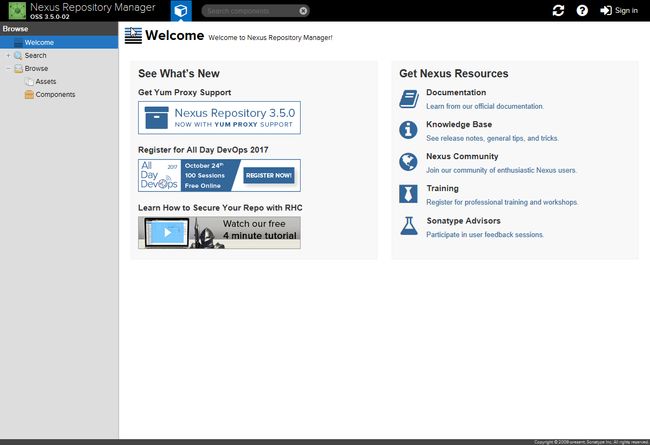Click Learn How to Secure Your Repo heading
This screenshot has height=445, width=650.
[220, 208]
